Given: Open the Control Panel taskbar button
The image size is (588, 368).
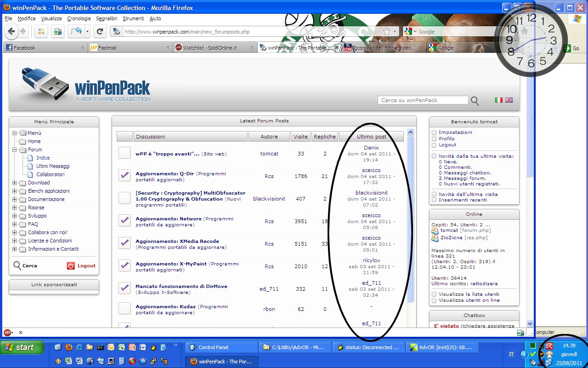Looking at the screenshot, I should coord(221,347).
